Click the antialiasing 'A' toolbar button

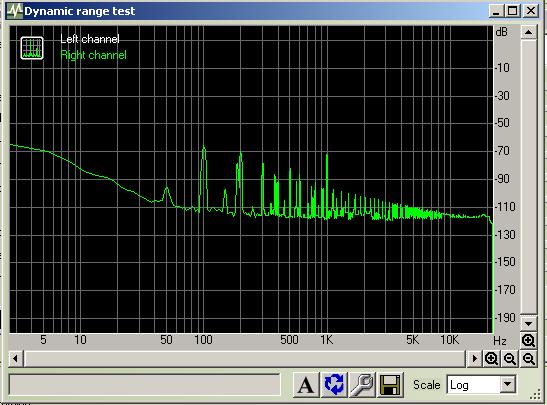pyautogui.click(x=306, y=384)
